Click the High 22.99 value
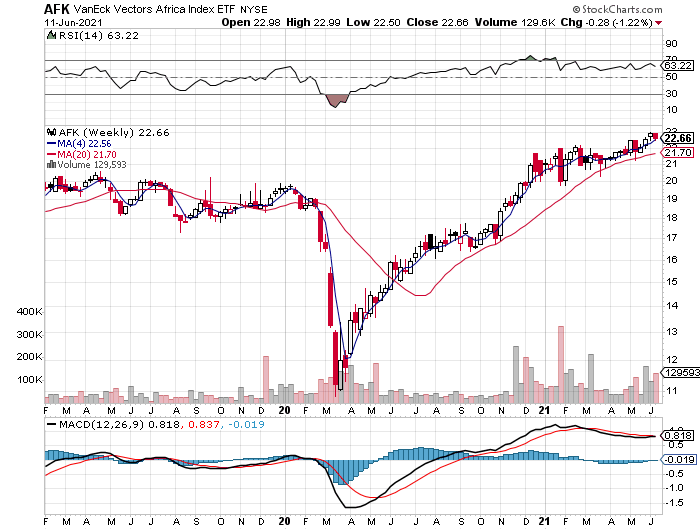Viewport: 700px width, 530px height. coord(315,22)
